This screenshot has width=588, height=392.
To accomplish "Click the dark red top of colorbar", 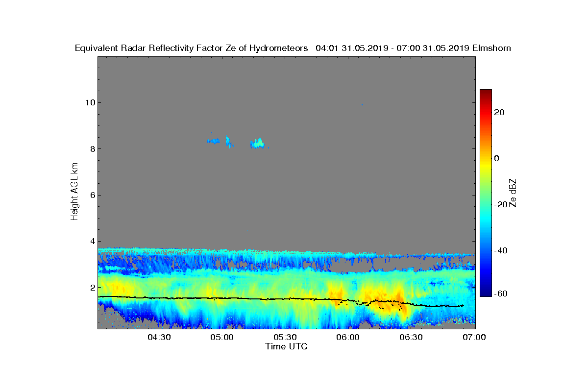I will pyautogui.click(x=486, y=93).
